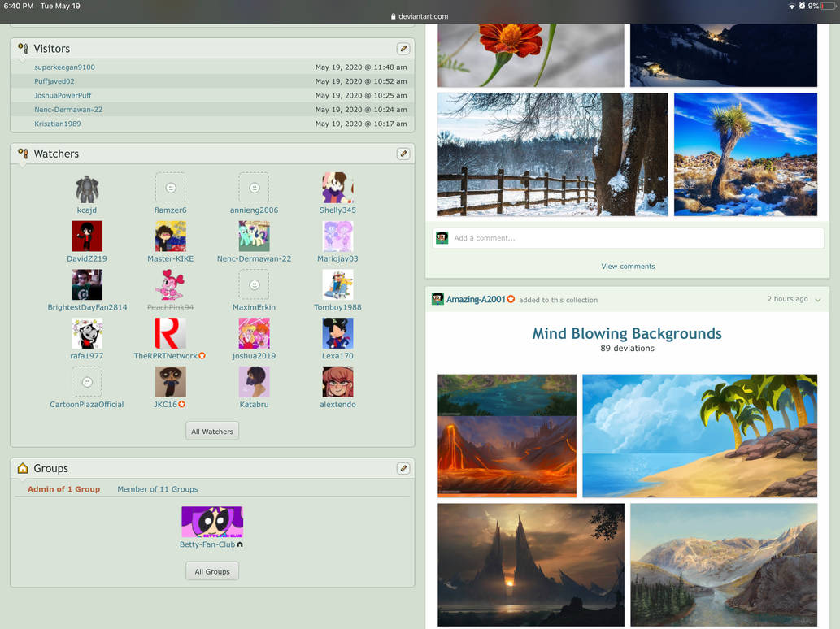Screen dimensions: 840x629
Task: Click Amazing-A2001 avatar beside collection post
Action: click(x=437, y=299)
